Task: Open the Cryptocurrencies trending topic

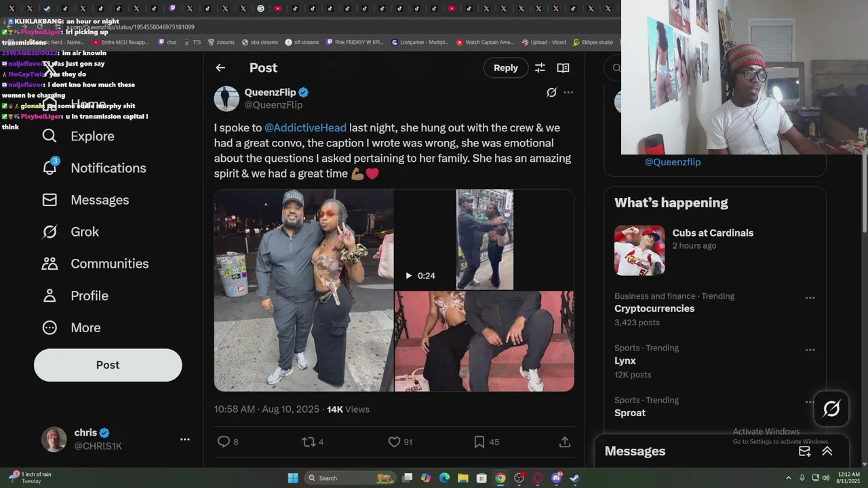Action: coord(654,308)
